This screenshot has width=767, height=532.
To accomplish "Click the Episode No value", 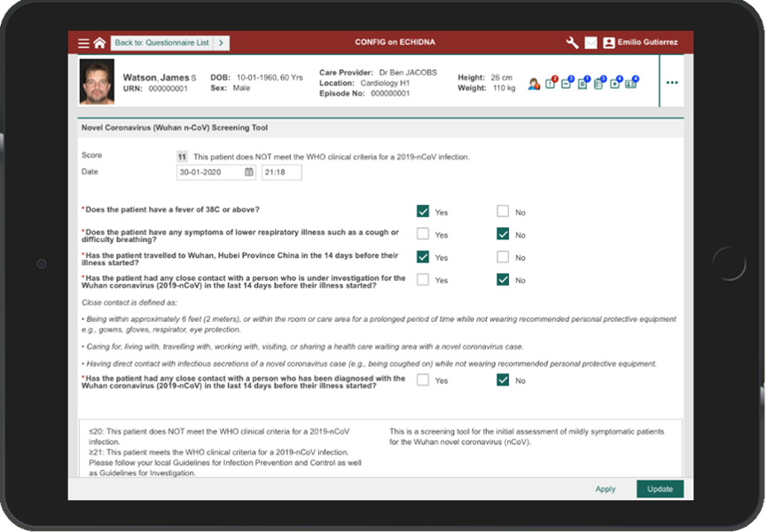I will (x=390, y=93).
